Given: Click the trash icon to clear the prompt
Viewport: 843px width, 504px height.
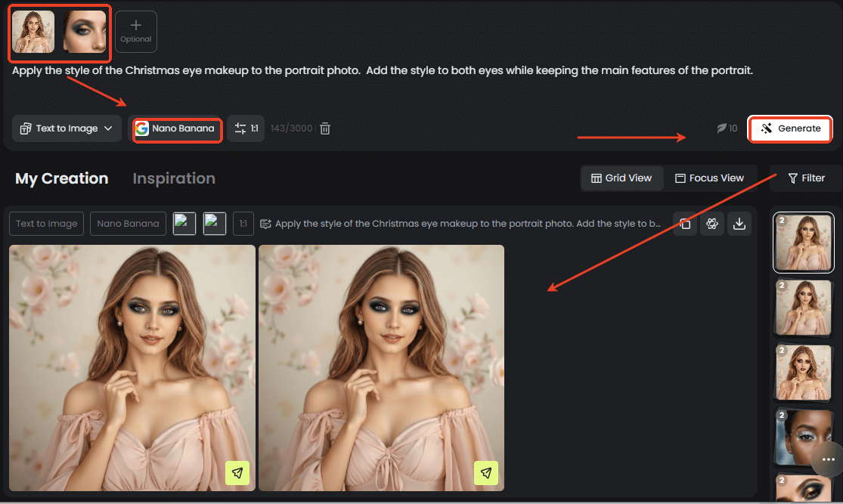Looking at the screenshot, I should coord(325,128).
